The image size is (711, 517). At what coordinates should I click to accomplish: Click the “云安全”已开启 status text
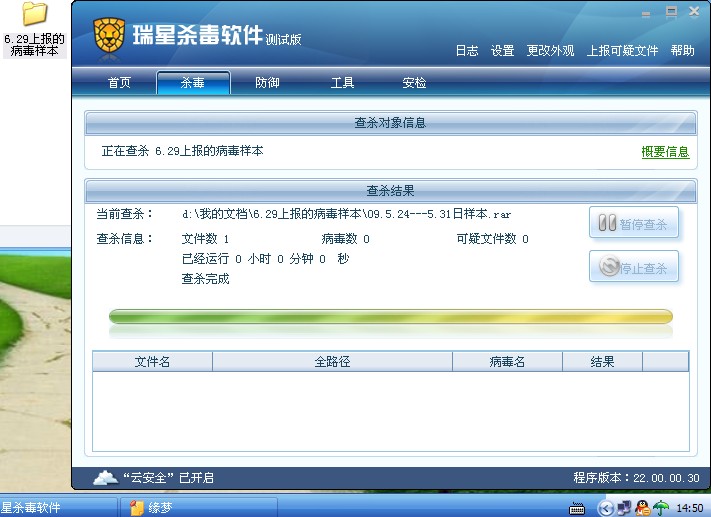pos(169,478)
